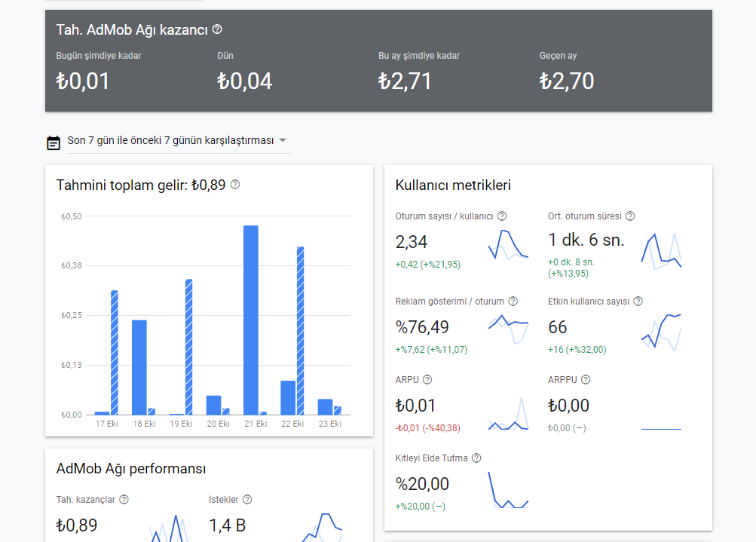Click the Geçen ay earnings value

567,81
